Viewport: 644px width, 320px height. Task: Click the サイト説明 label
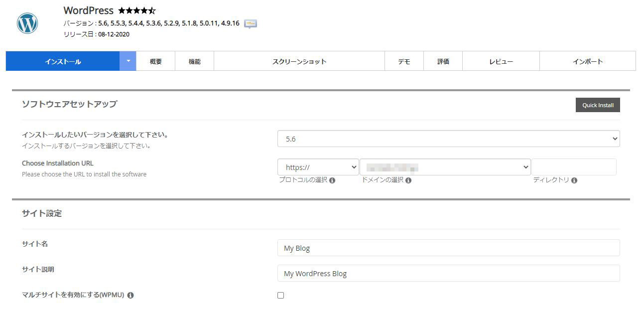pyautogui.click(x=38, y=269)
